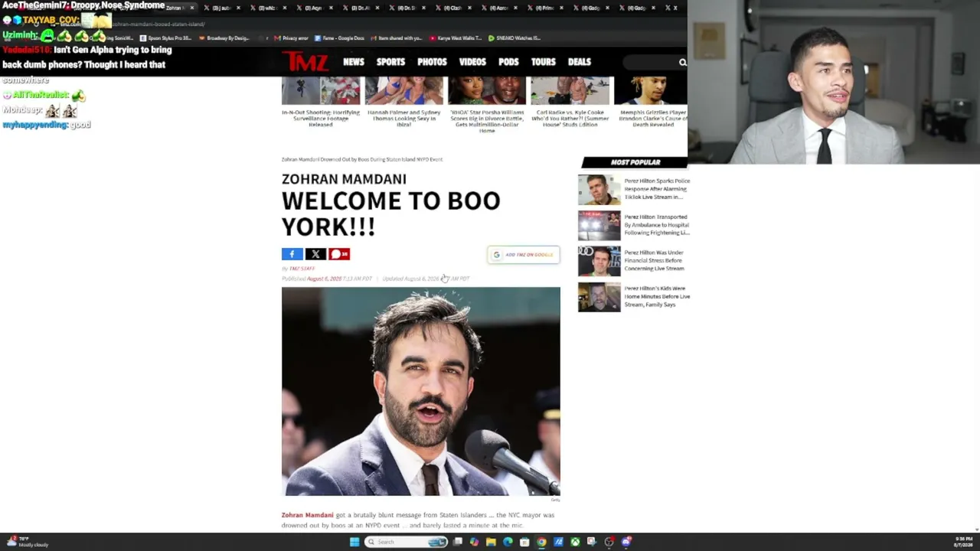Open Hannah Palmer and Sydney Thomas story
980x551 pixels.
[404, 119]
